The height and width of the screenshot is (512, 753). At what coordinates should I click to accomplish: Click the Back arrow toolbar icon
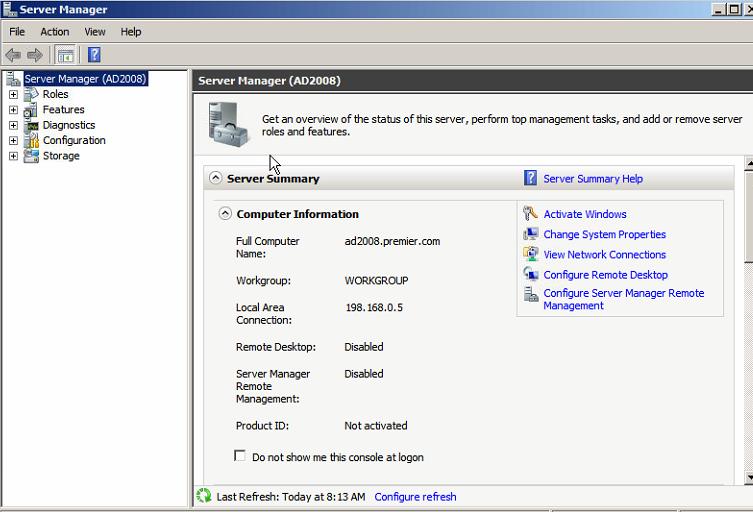click(13, 55)
